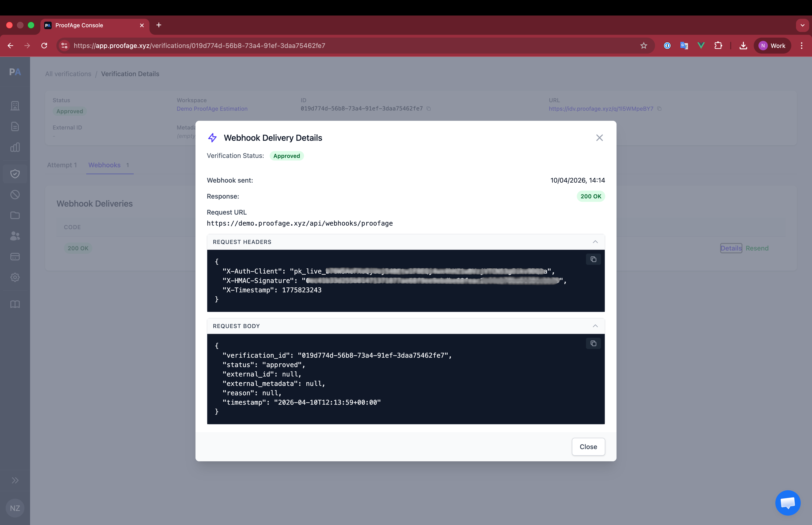Collapse the Request Body section
This screenshot has width=812, height=525.
click(595, 326)
